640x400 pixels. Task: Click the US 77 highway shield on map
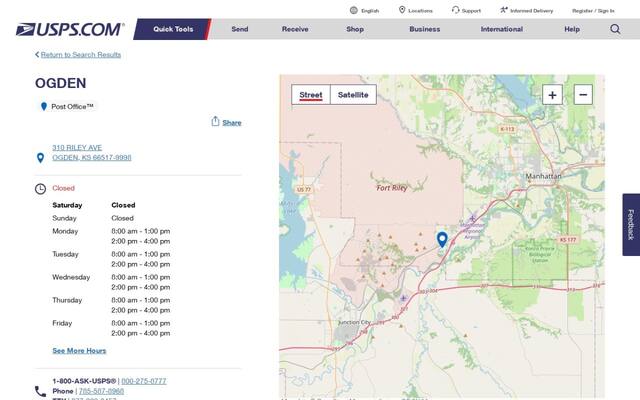(x=304, y=189)
